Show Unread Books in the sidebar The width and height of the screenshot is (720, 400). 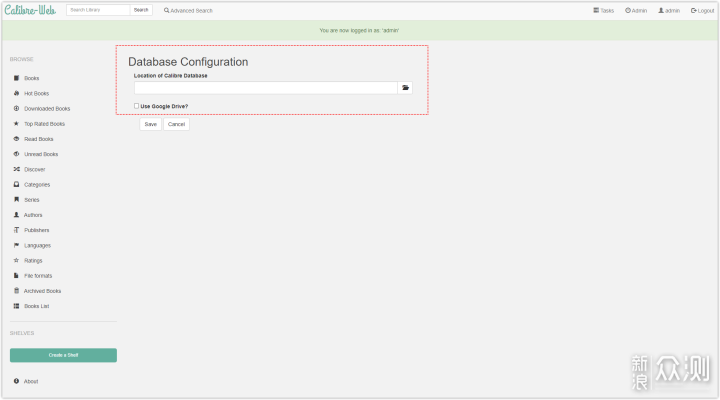(x=41, y=154)
